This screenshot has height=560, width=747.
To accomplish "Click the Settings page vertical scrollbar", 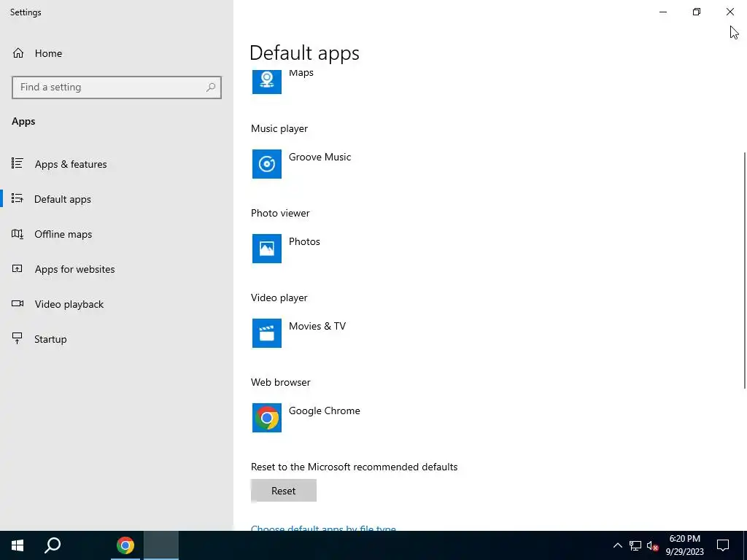I will (745, 270).
